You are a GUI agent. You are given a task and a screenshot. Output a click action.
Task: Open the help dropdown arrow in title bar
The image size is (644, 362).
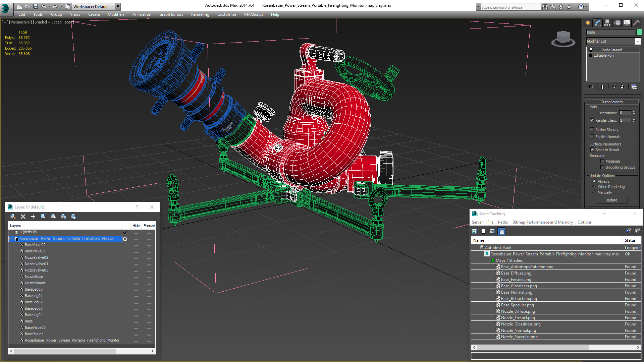tap(586, 7)
